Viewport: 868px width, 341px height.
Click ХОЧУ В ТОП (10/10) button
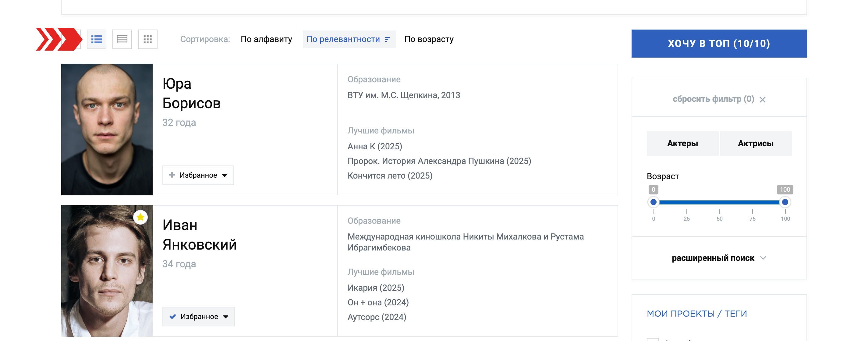click(x=719, y=44)
